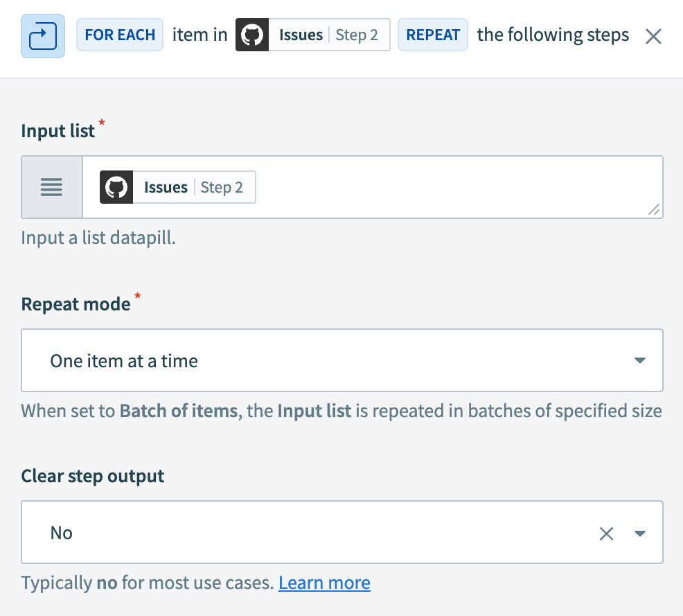The image size is (683, 616).
Task: Close the loop step configuration
Action: [653, 36]
